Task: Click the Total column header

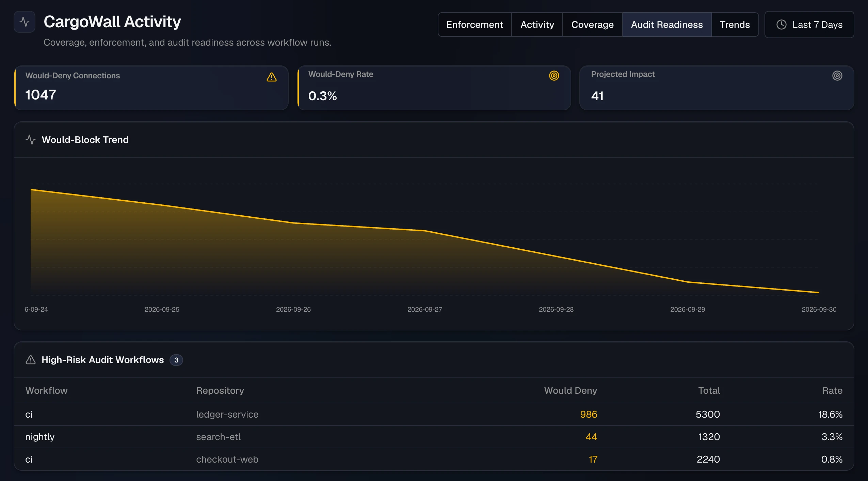Action: pos(709,390)
